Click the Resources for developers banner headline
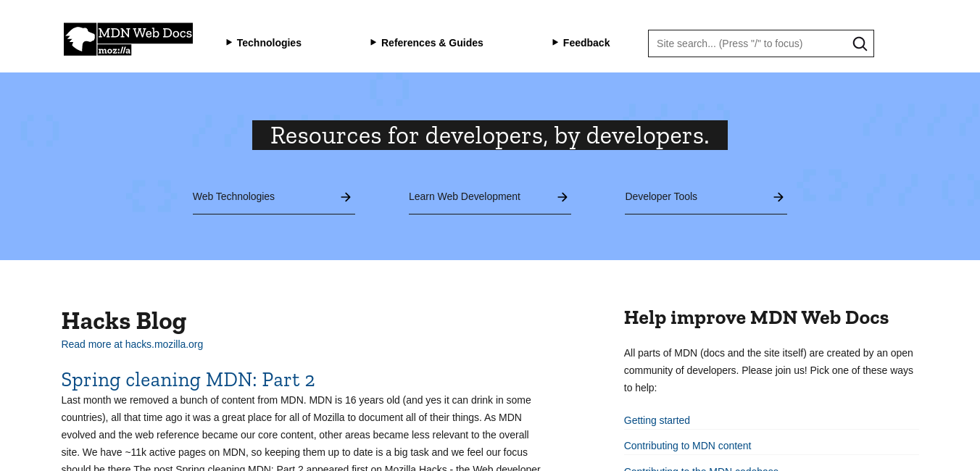The height and width of the screenshot is (471, 980). point(490,136)
